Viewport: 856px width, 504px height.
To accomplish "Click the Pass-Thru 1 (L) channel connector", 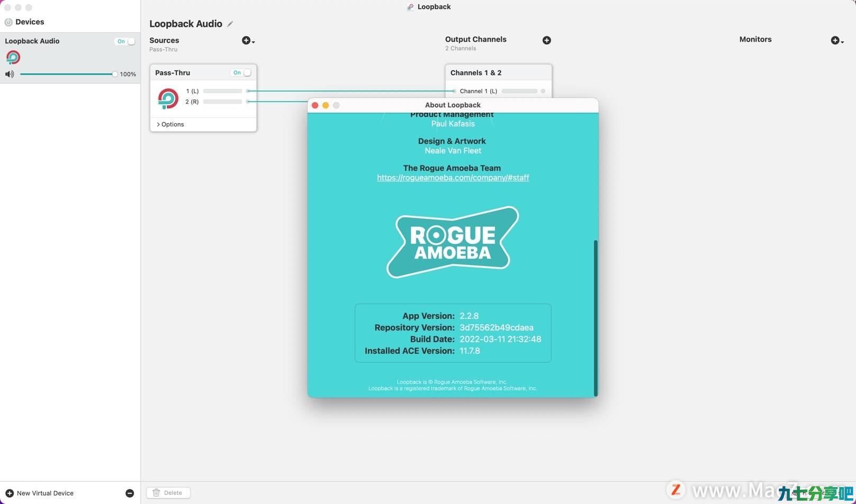I will pyautogui.click(x=248, y=91).
